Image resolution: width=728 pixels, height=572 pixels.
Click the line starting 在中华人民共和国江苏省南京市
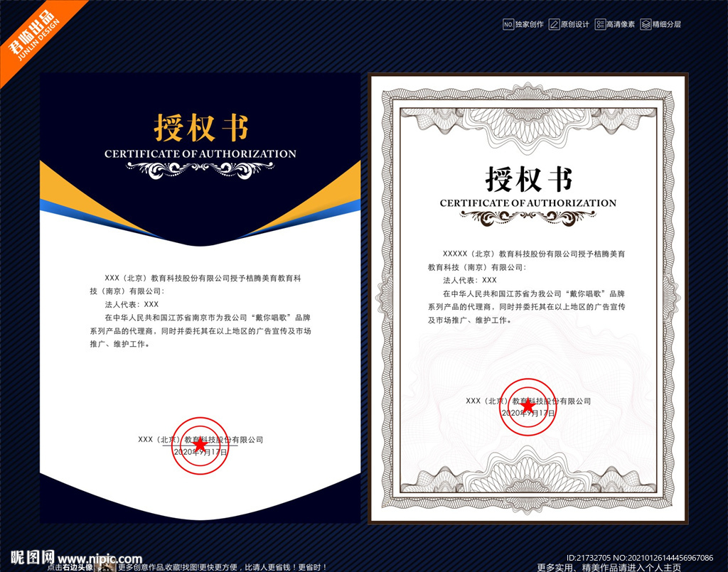[x=208, y=318]
